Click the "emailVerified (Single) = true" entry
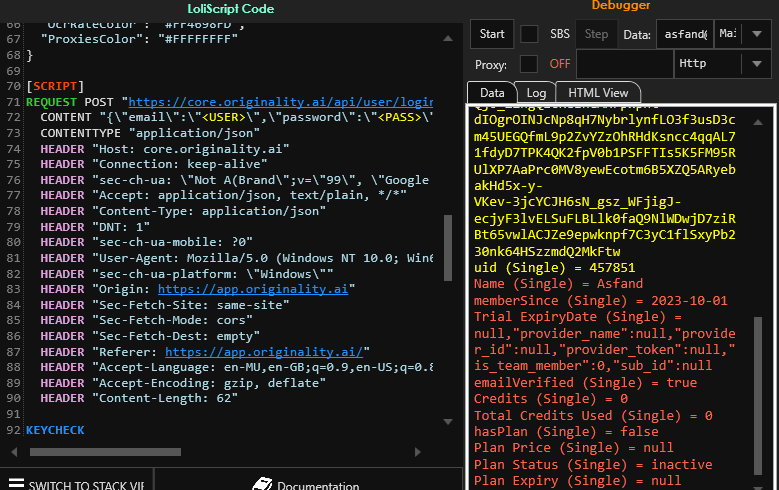 [585, 383]
